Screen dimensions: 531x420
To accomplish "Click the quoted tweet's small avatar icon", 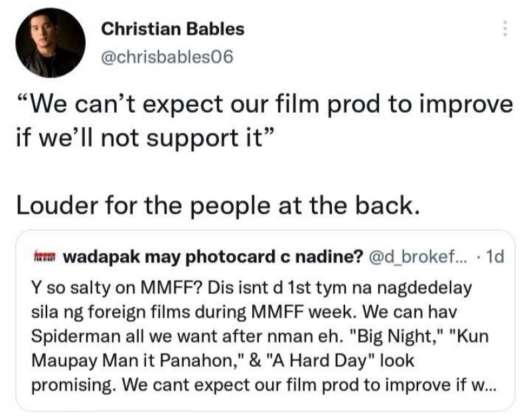I will [x=44, y=257].
